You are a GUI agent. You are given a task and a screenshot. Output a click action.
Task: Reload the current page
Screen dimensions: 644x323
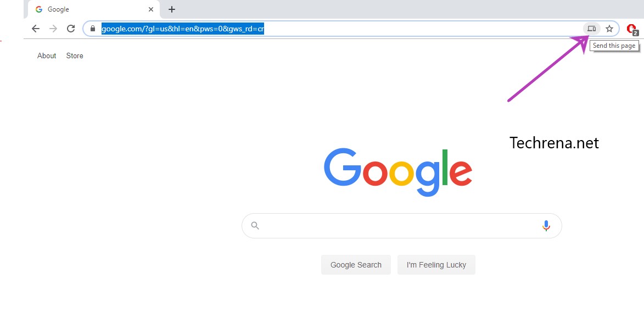(71, 29)
